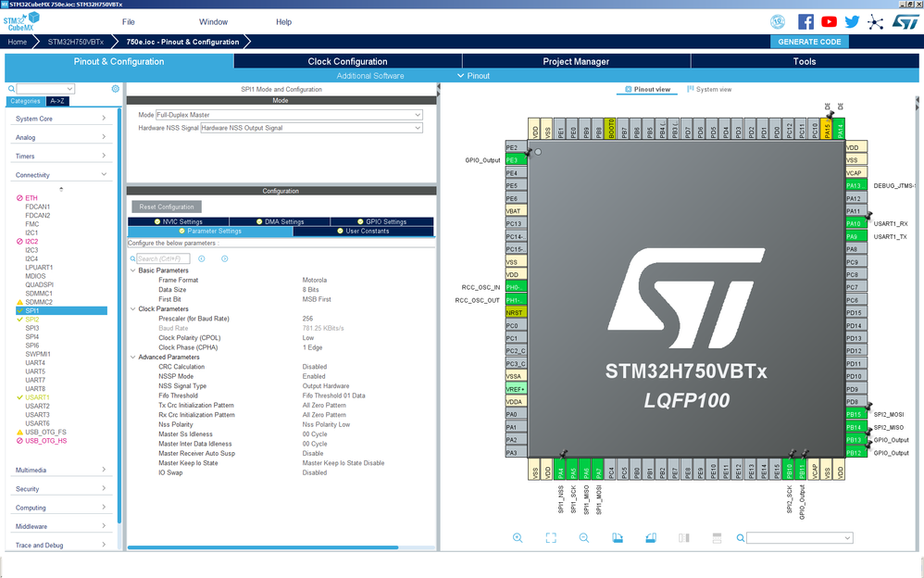Click Additional Software link
Image resolution: width=924 pixels, height=578 pixels.
(370, 76)
